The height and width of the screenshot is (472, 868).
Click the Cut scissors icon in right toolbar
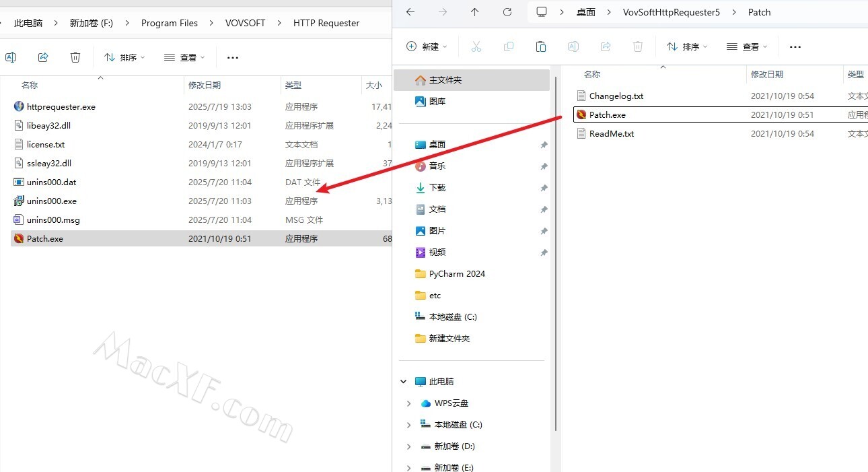tap(476, 46)
